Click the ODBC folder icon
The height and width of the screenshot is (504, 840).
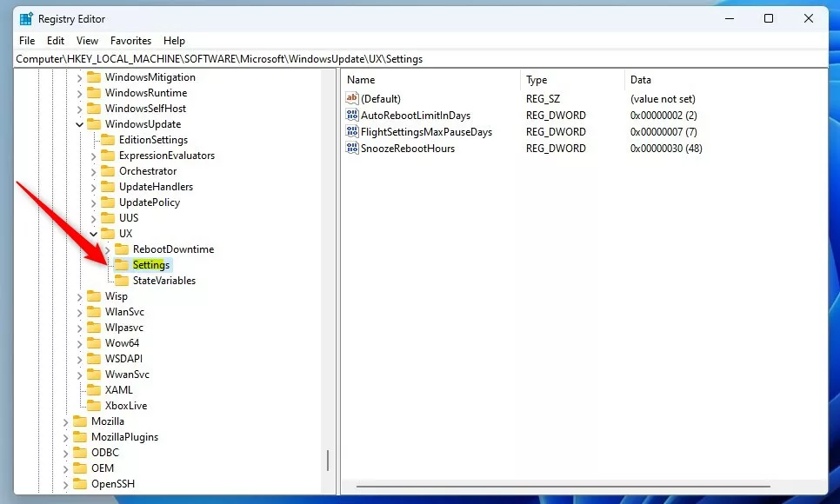(x=80, y=452)
